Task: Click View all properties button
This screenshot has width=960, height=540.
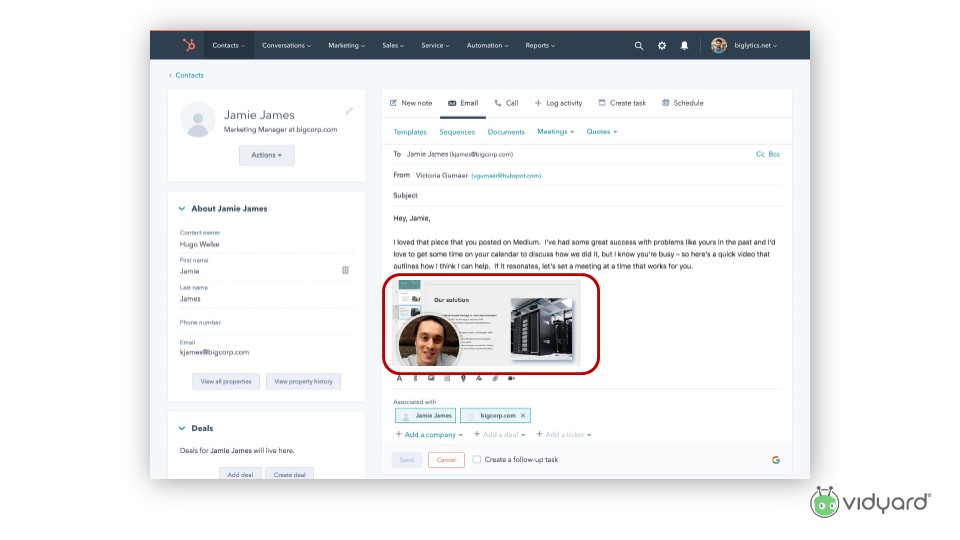Action: [226, 381]
